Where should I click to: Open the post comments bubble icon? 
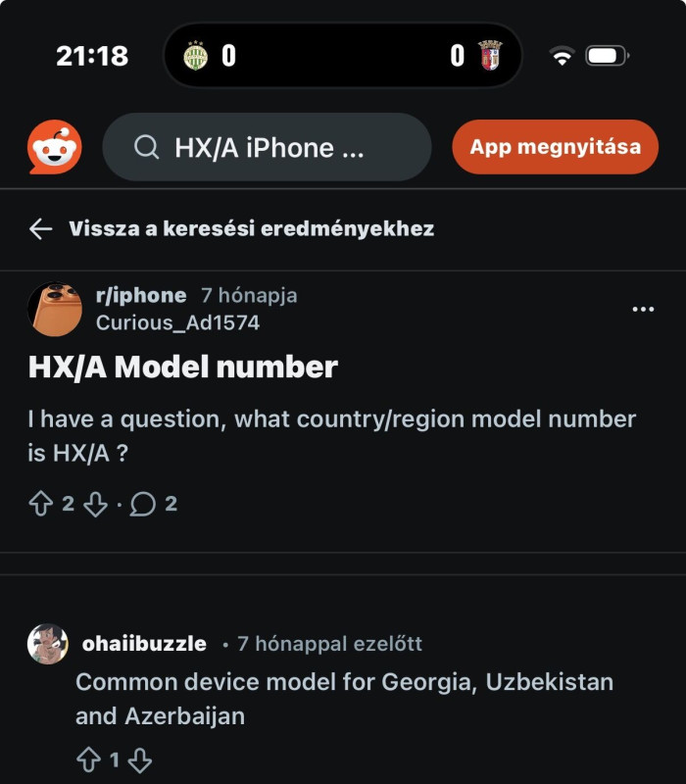coord(143,505)
